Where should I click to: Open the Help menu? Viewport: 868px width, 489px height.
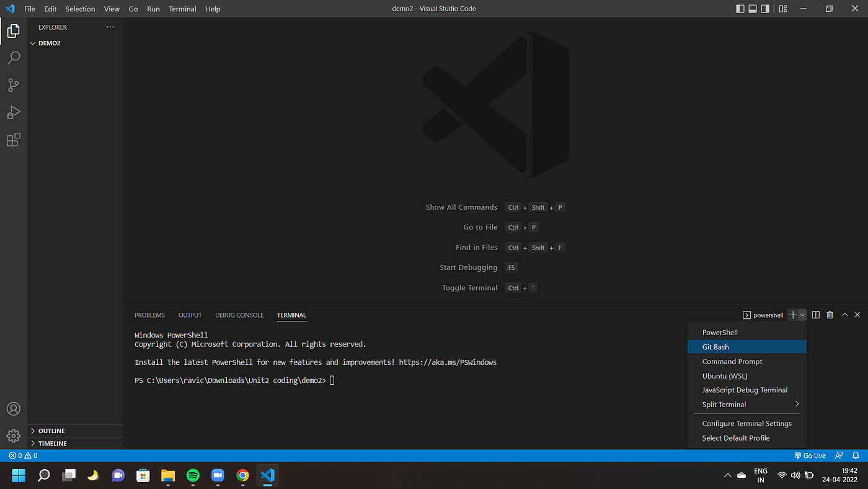point(213,9)
